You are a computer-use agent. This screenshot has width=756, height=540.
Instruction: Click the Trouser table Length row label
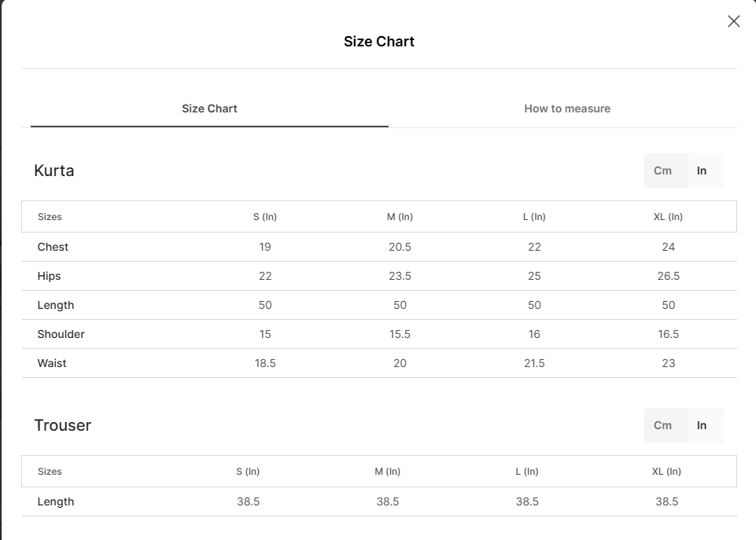[x=55, y=501]
